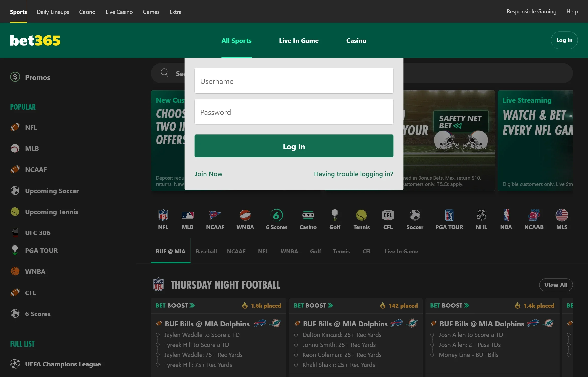Screen dimensions: 588x377
Task: Open WNBA in Popular sidebar
Action: pyautogui.click(x=28, y=272)
